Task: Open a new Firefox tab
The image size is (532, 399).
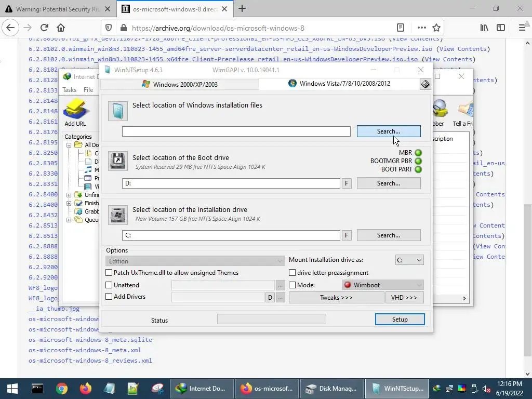Action: coord(242,9)
